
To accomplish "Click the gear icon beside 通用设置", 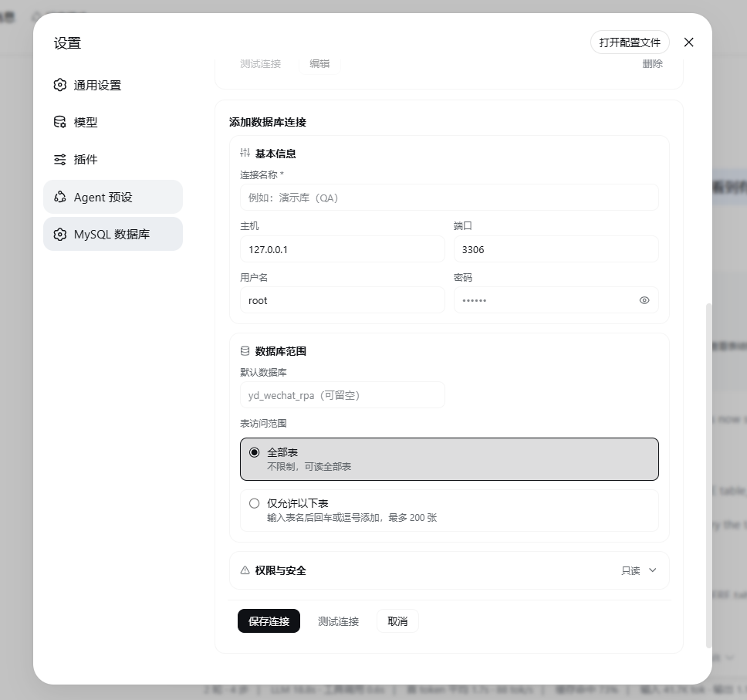I will [x=60, y=85].
